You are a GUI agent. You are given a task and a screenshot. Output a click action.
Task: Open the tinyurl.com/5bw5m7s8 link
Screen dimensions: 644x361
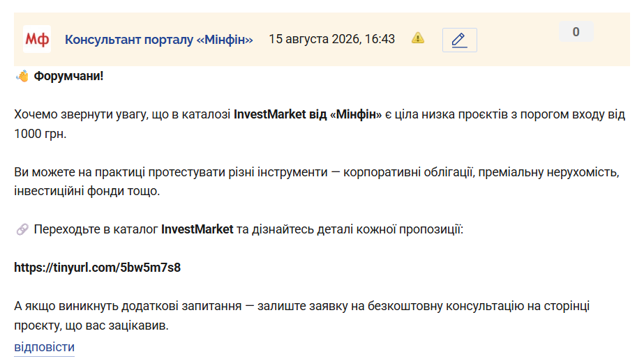coord(98,268)
